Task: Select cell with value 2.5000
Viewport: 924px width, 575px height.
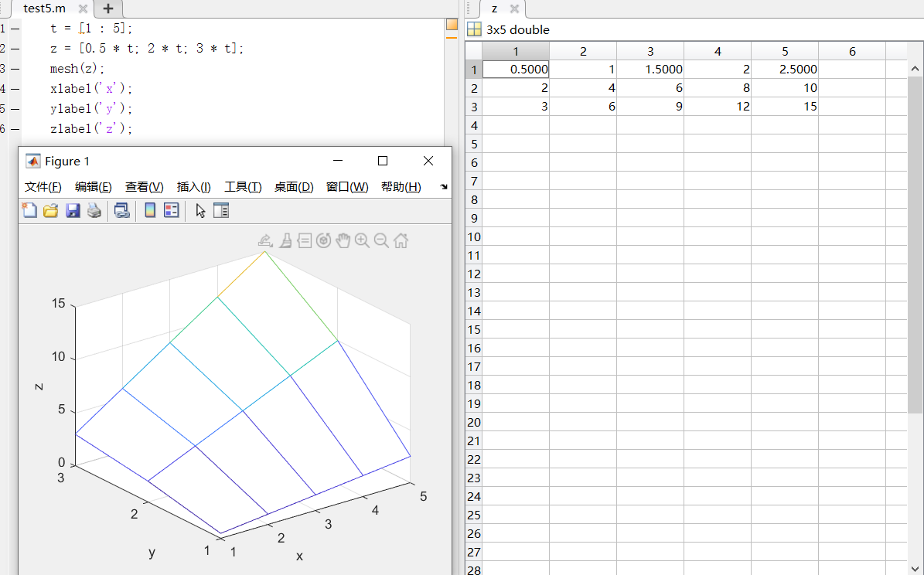Action: 784,69
